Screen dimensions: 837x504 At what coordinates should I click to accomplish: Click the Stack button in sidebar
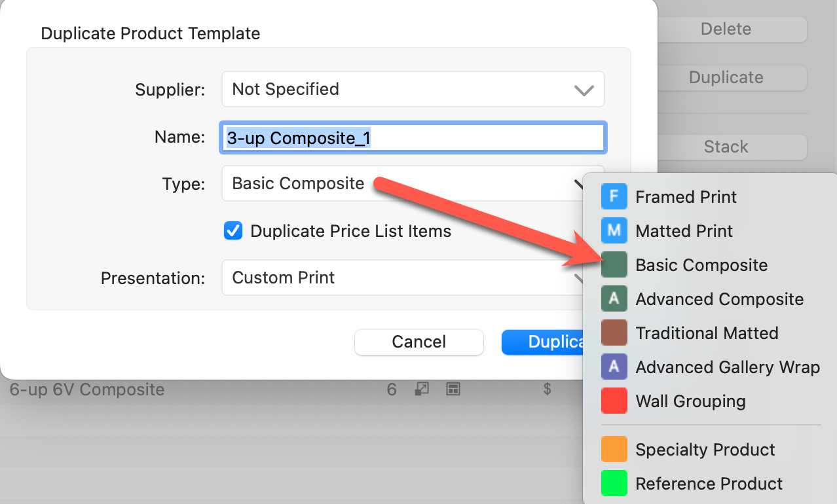726,147
